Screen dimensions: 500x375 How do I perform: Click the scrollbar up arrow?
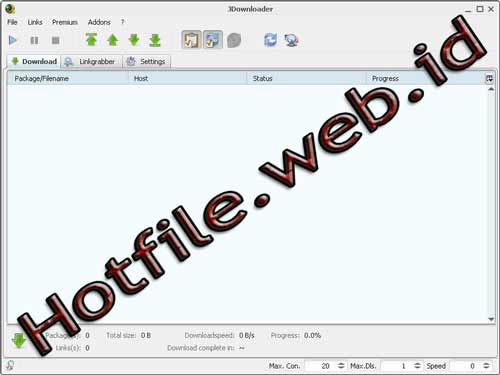pos(491,89)
